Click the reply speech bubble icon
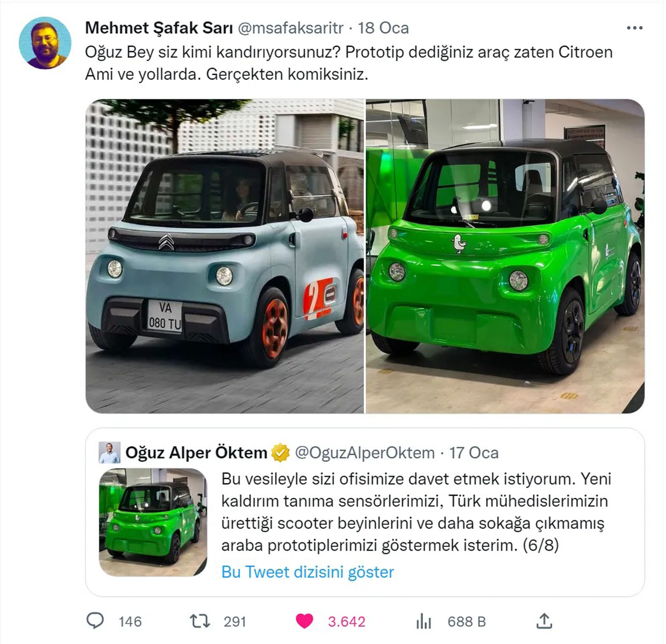 (95, 621)
